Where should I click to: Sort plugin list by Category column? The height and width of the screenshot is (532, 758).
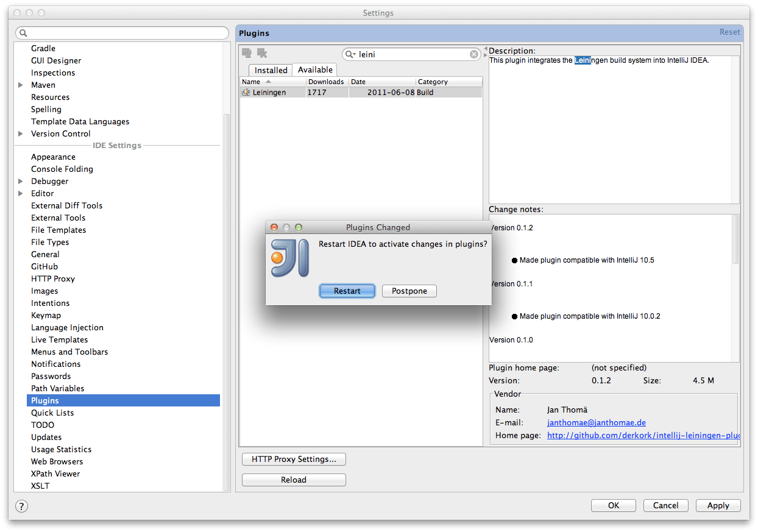pos(449,82)
